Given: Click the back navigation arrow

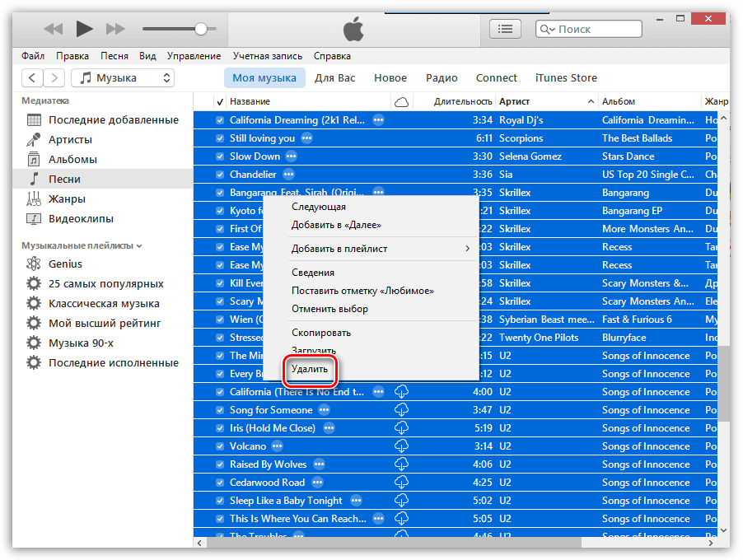Looking at the screenshot, I should pos(32,77).
